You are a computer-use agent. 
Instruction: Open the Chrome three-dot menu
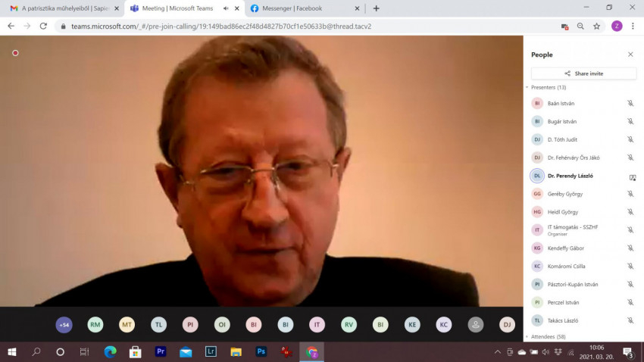(633, 26)
